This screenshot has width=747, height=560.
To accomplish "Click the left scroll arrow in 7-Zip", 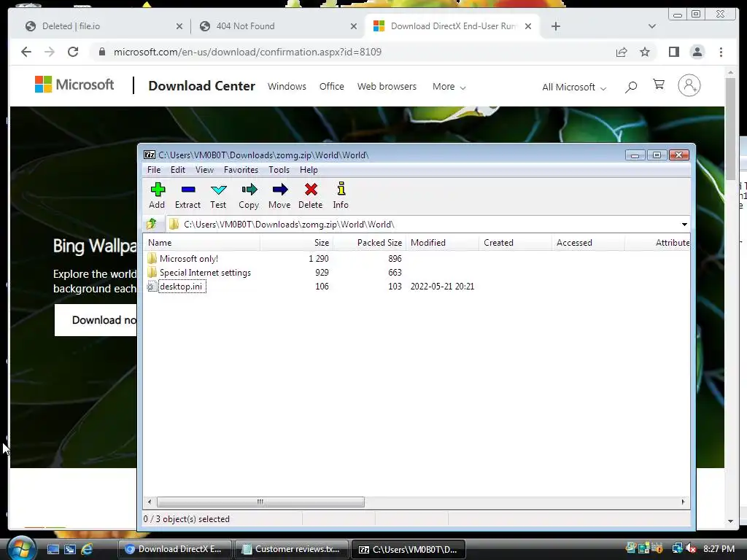I will pos(150,502).
